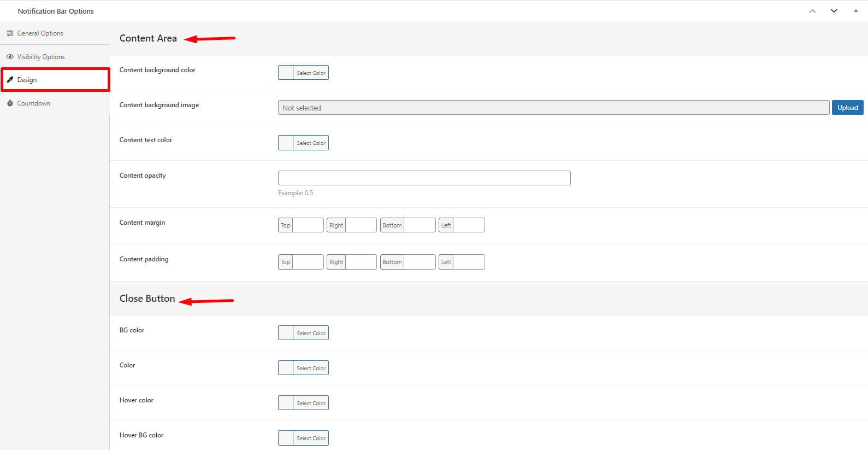868x450 pixels.
Task: Click the Not selected background image field
Action: [x=553, y=108]
